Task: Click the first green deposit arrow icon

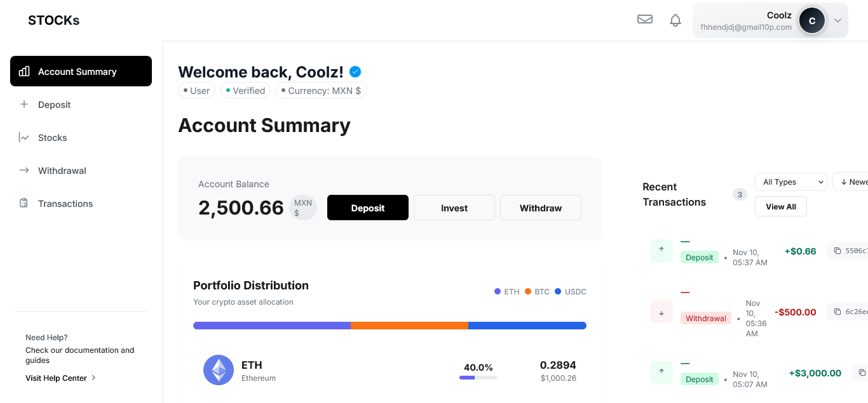Action: point(661,250)
